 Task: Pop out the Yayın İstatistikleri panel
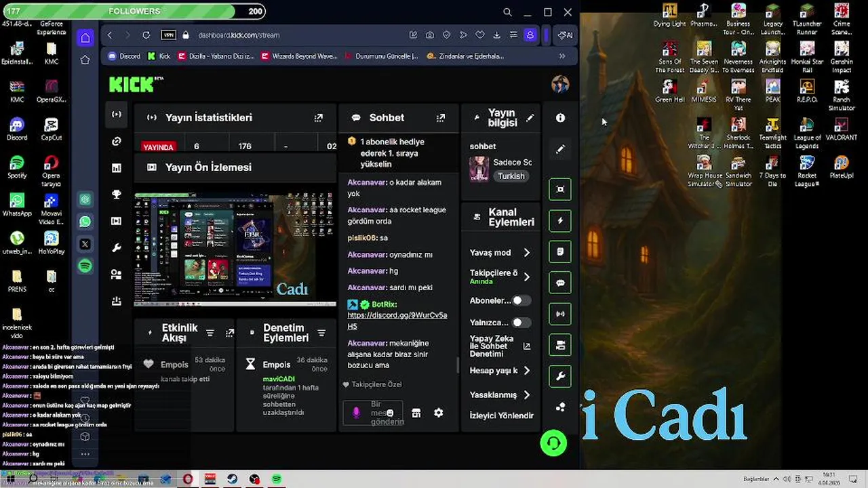click(x=319, y=118)
